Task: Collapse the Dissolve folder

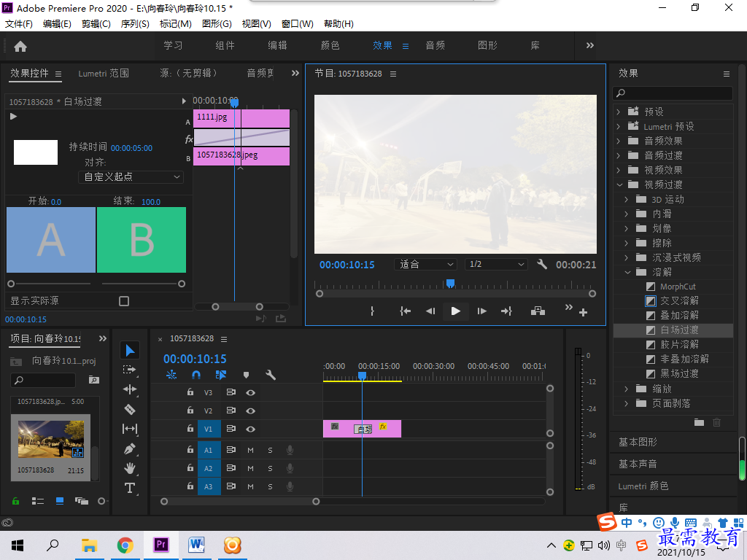Action: (x=627, y=273)
